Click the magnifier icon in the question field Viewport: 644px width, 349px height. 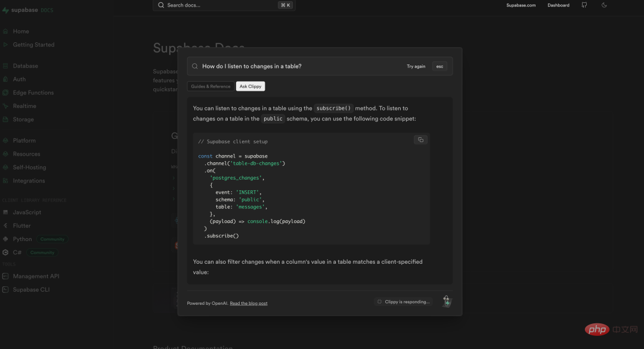[x=195, y=66]
